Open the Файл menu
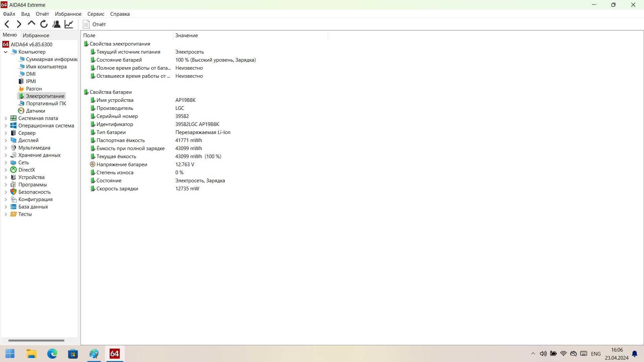This screenshot has width=644, height=362. (9, 14)
